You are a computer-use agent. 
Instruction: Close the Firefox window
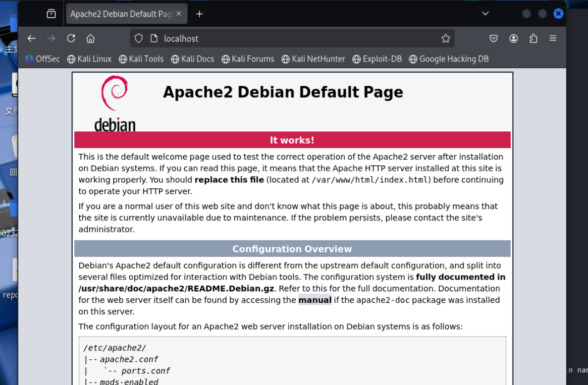coord(558,13)
